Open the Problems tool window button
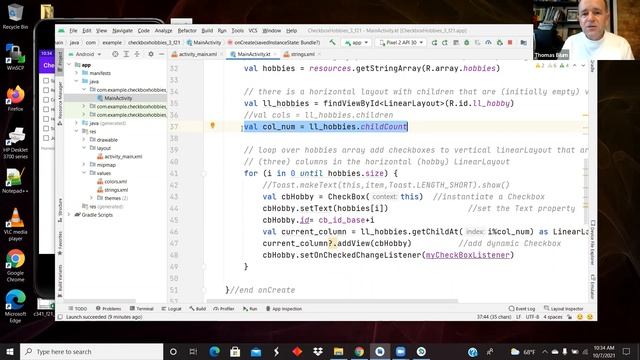 click(x=109, y=309)
